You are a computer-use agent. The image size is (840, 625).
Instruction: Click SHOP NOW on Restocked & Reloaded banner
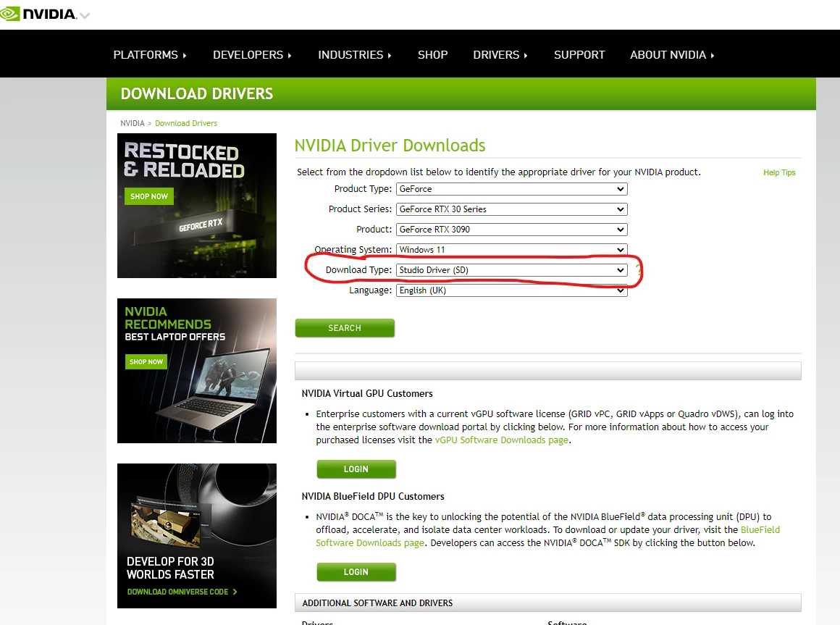click(x=149, y=196)
